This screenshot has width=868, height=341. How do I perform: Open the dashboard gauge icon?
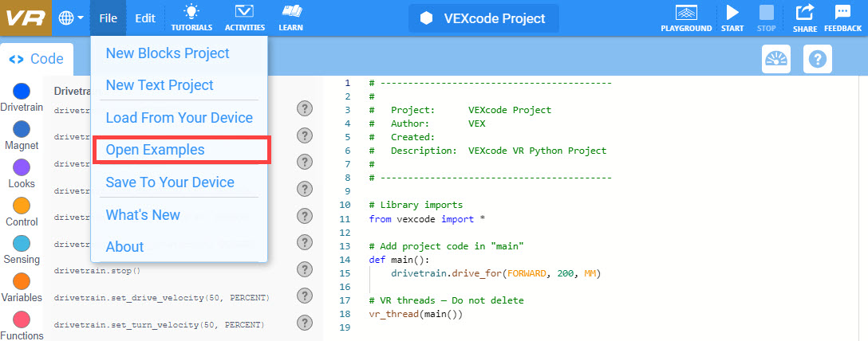click(x=776, y=59)
